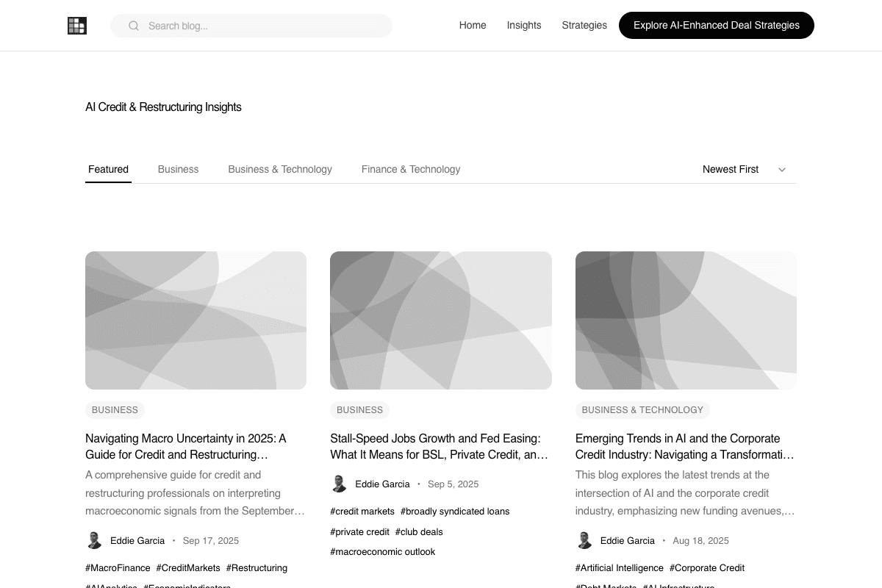This screenshot has height=588, width=882.
Task: Open the Business & Technology tab
Action: pos(280,169)
